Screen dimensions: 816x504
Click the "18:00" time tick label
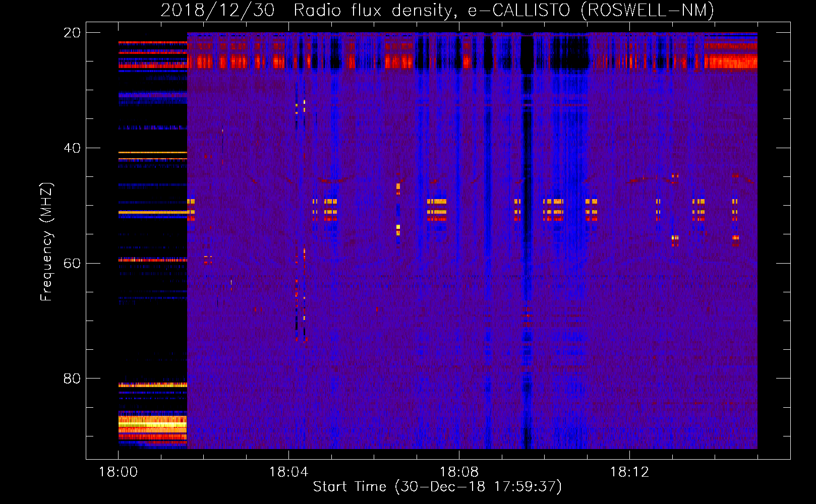click(x=119, y=472)
